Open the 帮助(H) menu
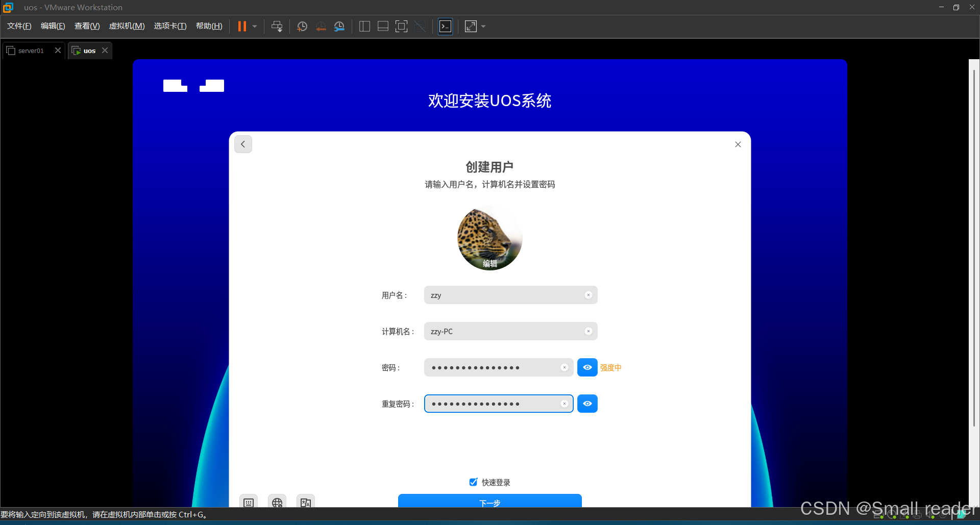 tap(209, 26)
